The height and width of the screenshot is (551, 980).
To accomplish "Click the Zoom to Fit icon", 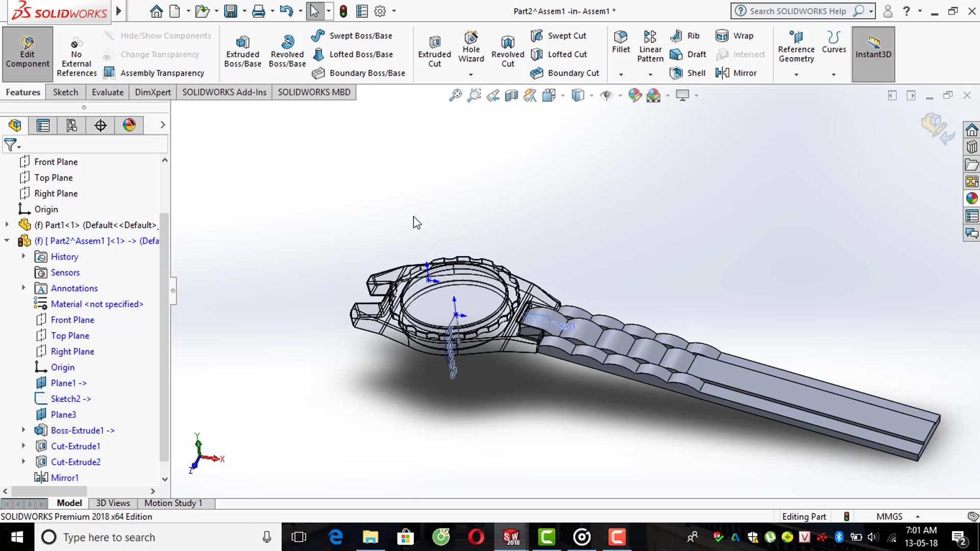I will (x=455, y=95).
